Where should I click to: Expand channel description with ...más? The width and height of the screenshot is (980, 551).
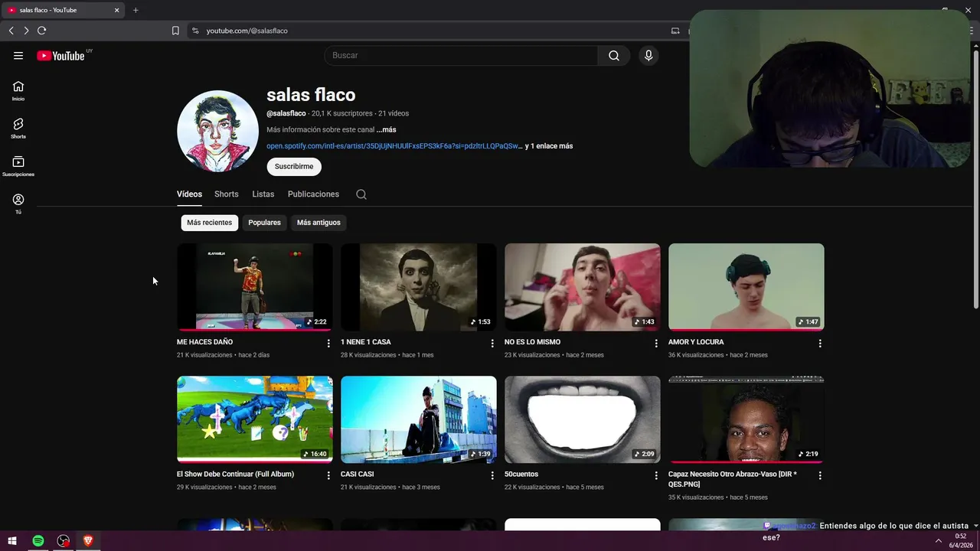pyautogui.click(x=387, y=130)
